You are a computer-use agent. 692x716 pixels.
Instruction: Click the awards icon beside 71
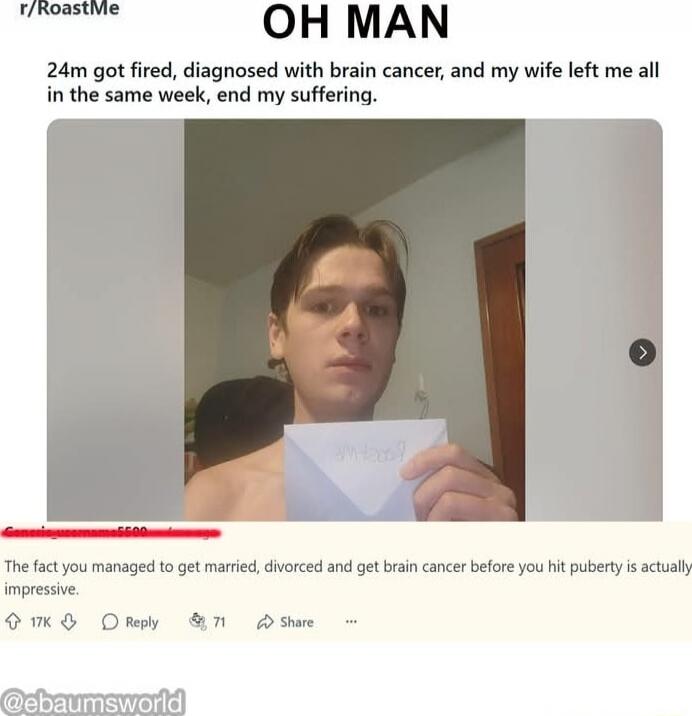198,621
